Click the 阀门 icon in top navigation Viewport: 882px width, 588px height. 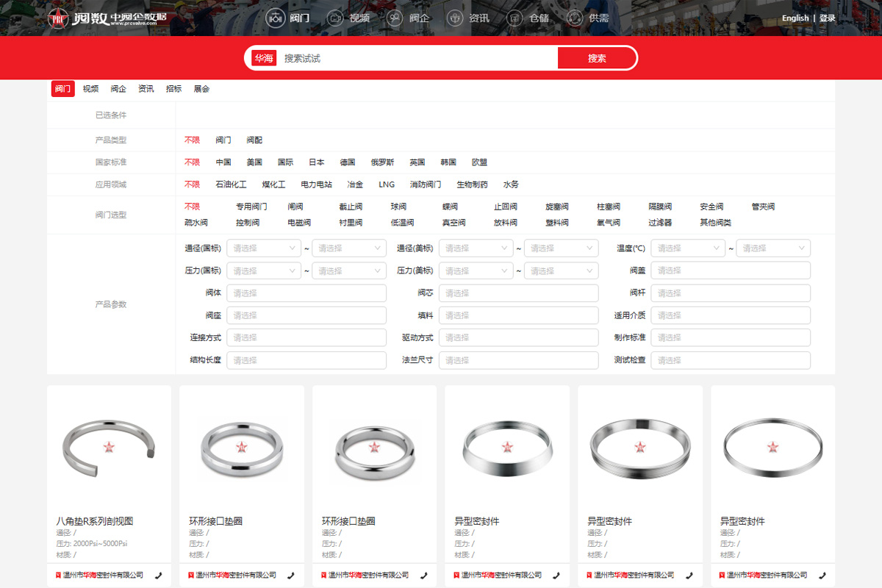pyautogui.click(x=276, y=18)
